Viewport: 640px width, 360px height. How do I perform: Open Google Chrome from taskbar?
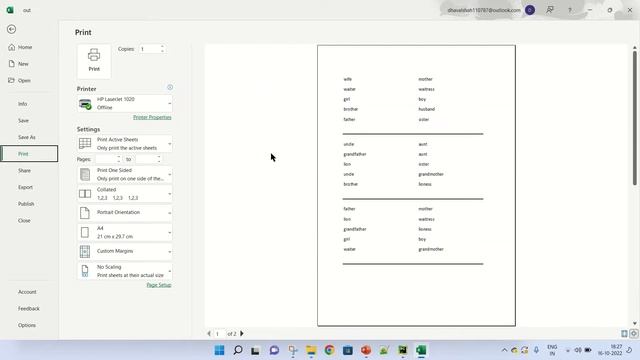click(329, 350)
